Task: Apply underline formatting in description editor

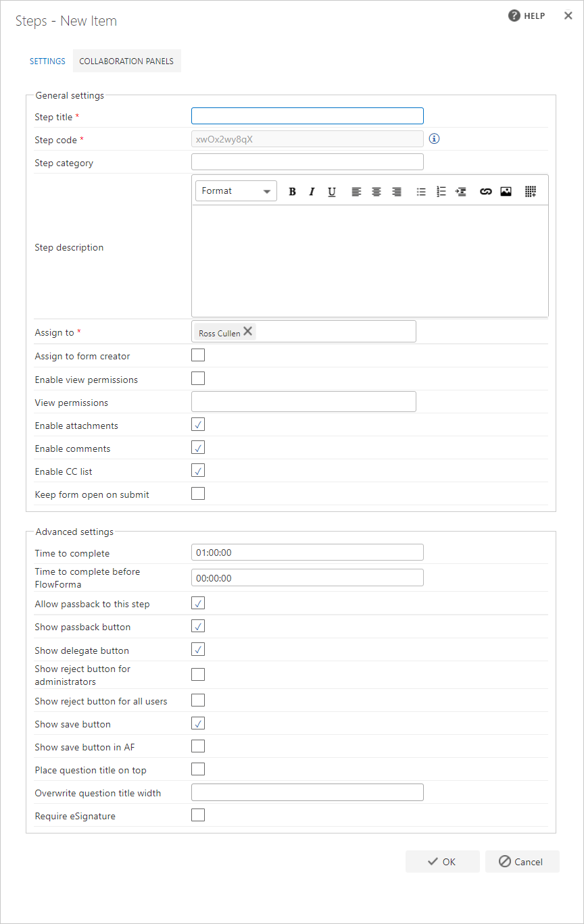Action: (x=332, y=191)
